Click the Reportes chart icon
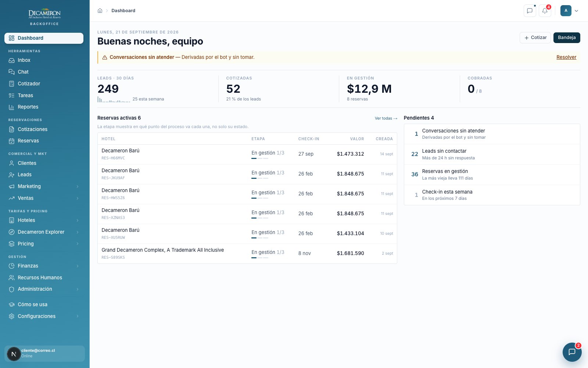The width and height of the screenshot is (588, 368). coord(12,107)
